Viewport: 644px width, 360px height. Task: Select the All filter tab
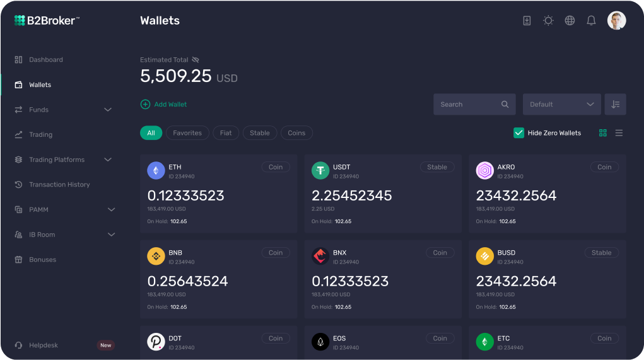[x=151, y=133]
